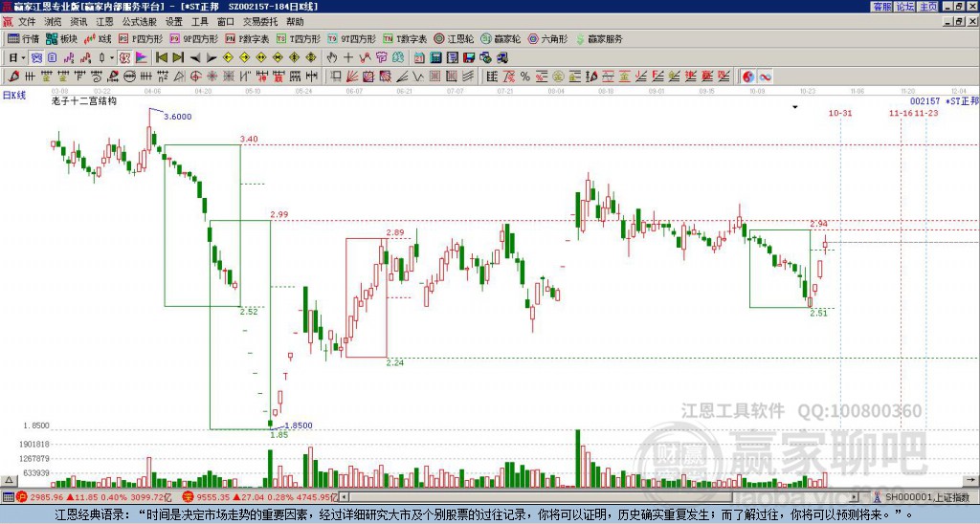This screenshot has height=524, width=980.
Task: Click the 002157 stock code label
Action: click(x=924, y=101)
